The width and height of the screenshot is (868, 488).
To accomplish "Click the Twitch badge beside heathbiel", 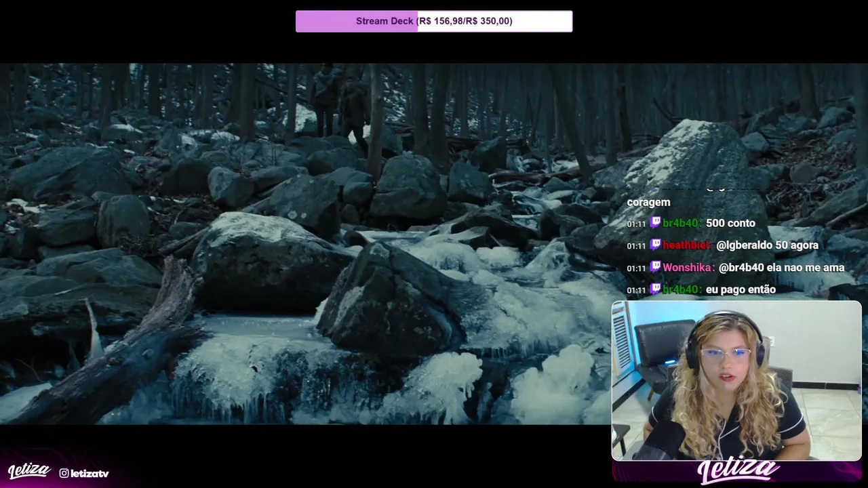I will pos(655,245).
